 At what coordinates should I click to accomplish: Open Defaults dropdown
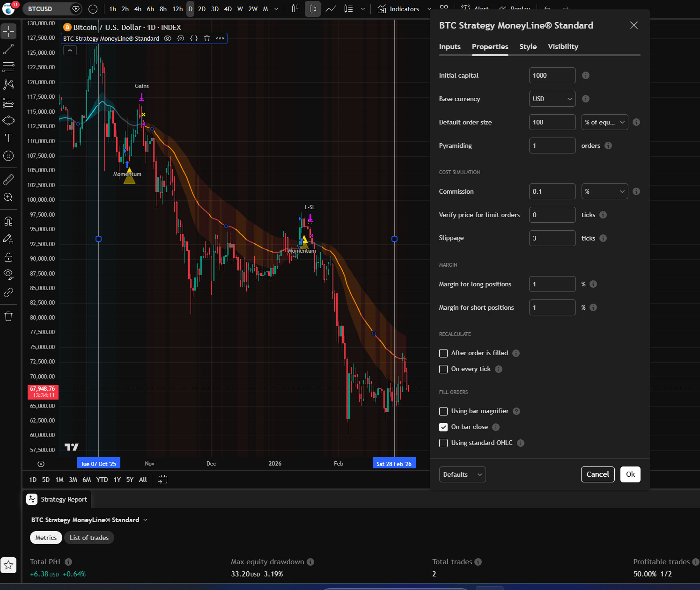point(463,474)
